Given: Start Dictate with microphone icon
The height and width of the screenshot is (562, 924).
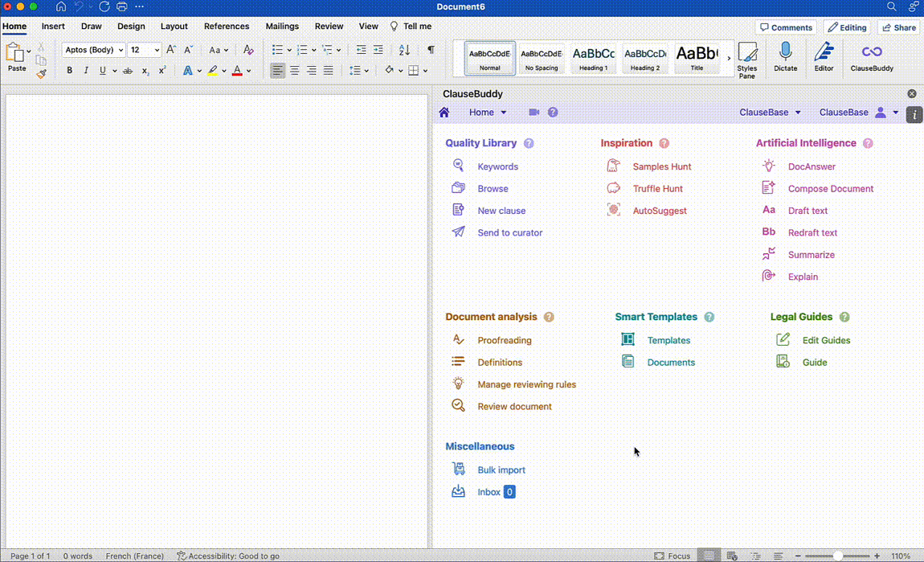Looking at the screenshot, I should pyautogui.click(x=785, y=57).
